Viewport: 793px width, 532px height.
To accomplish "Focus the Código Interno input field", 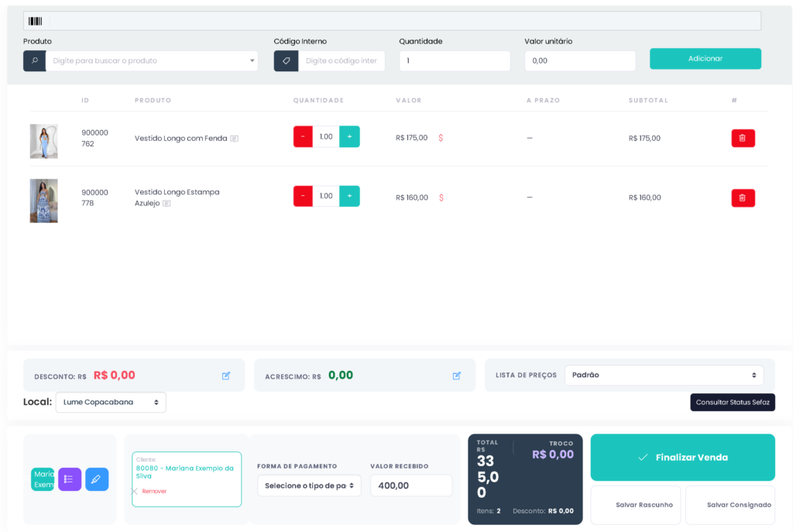I will pyautogui.click(x=342, y=60).
